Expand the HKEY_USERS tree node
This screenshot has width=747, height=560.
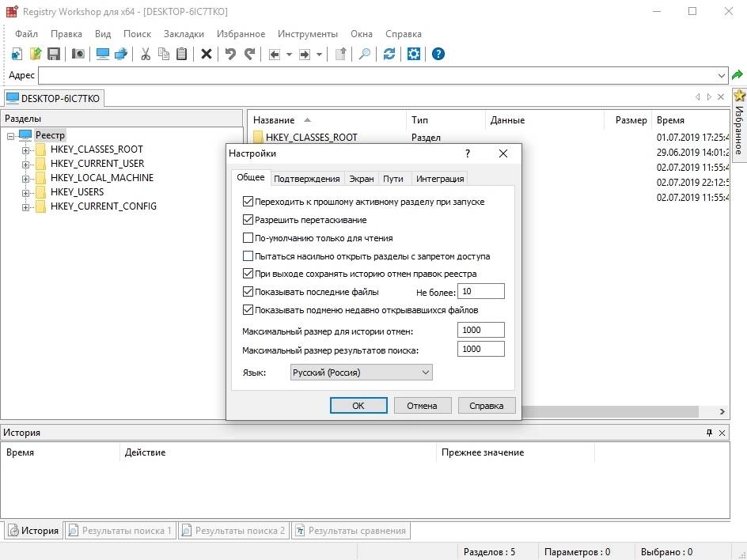pyautogui.click(x=26, y=193)
